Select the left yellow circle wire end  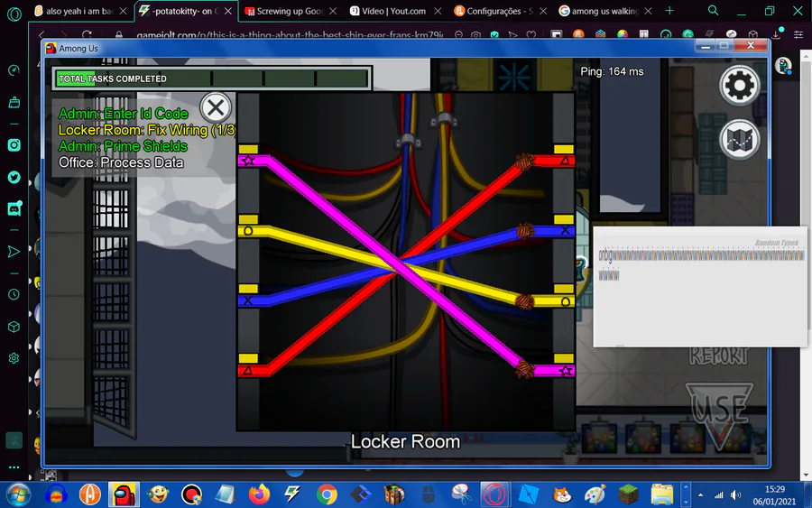click(254, 231)
